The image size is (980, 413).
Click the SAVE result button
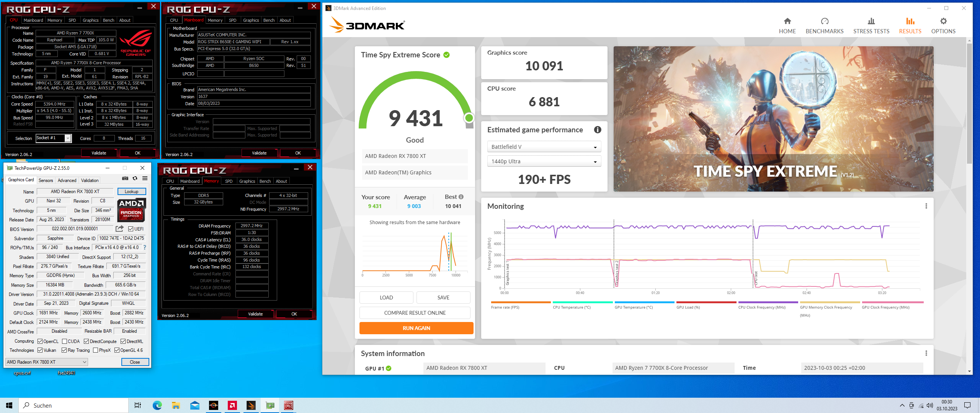point(443,298)
